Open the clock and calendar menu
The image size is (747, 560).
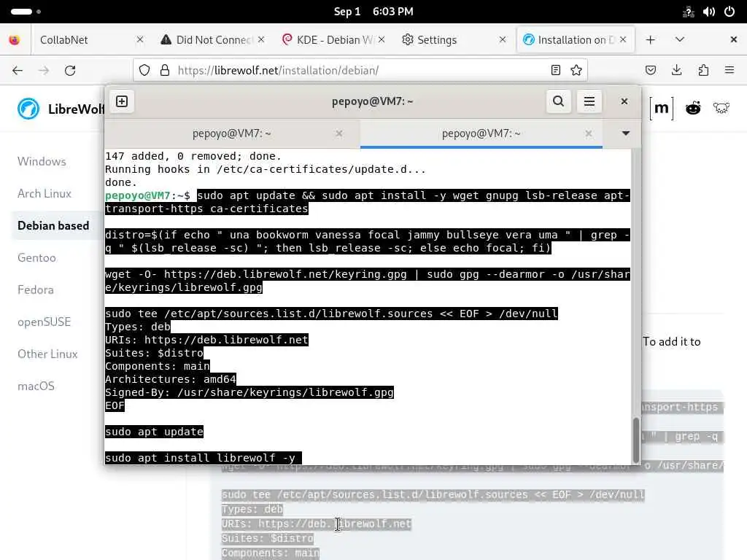tap(373, 12)
